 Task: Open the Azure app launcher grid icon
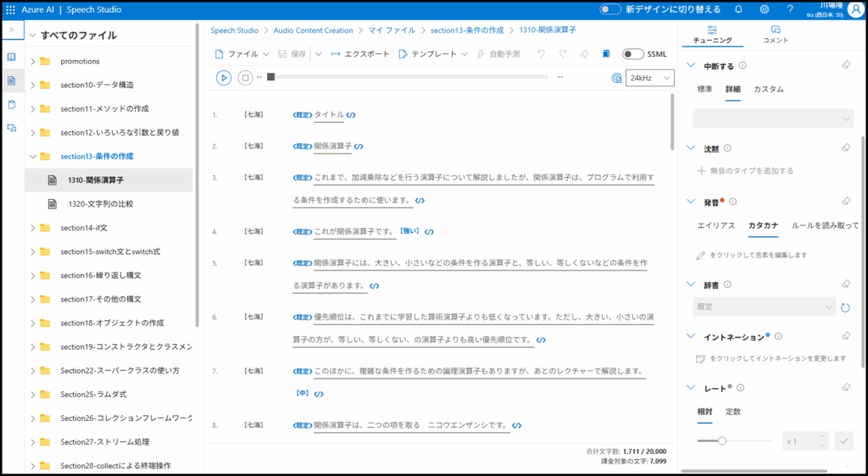tap(11, 9)
